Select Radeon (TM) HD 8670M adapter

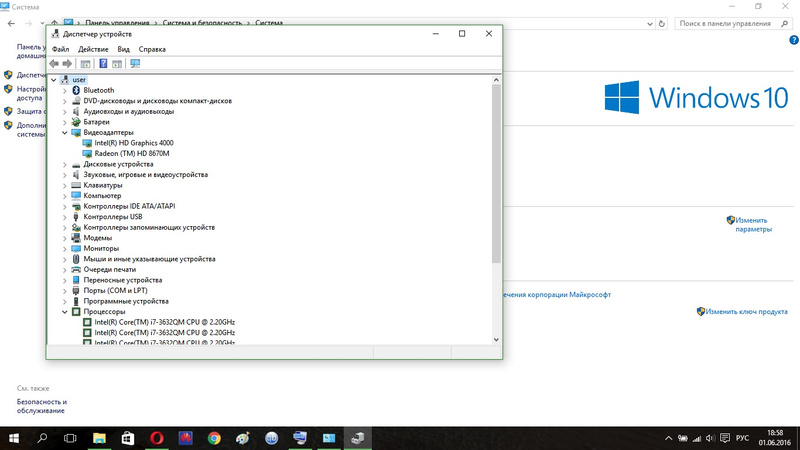[133, 153]
